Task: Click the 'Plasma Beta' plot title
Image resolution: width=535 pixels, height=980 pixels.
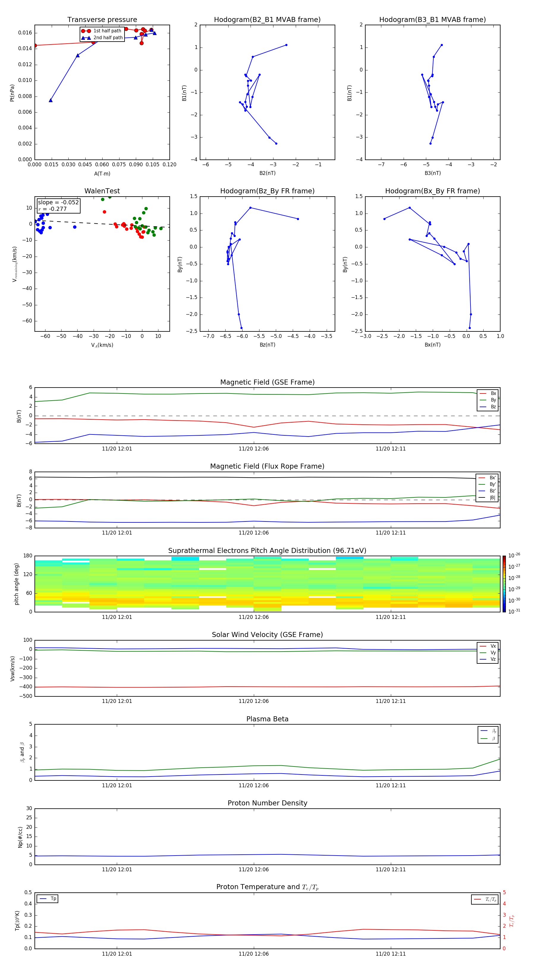Action: click(267, 719)
